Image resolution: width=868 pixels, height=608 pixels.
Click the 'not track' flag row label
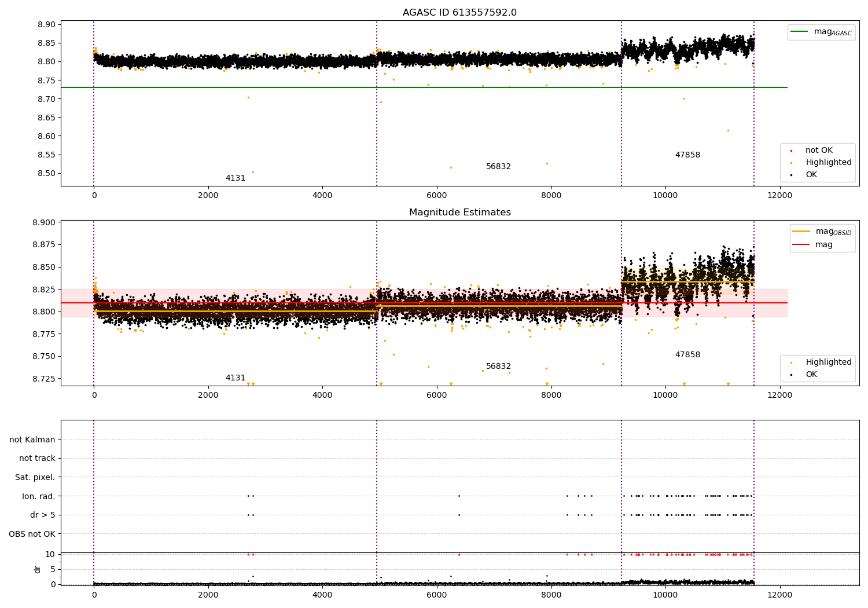point(37,459)
